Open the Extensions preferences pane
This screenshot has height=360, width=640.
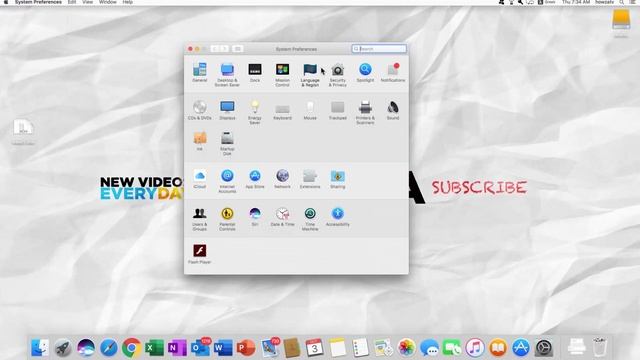point(310,179)
